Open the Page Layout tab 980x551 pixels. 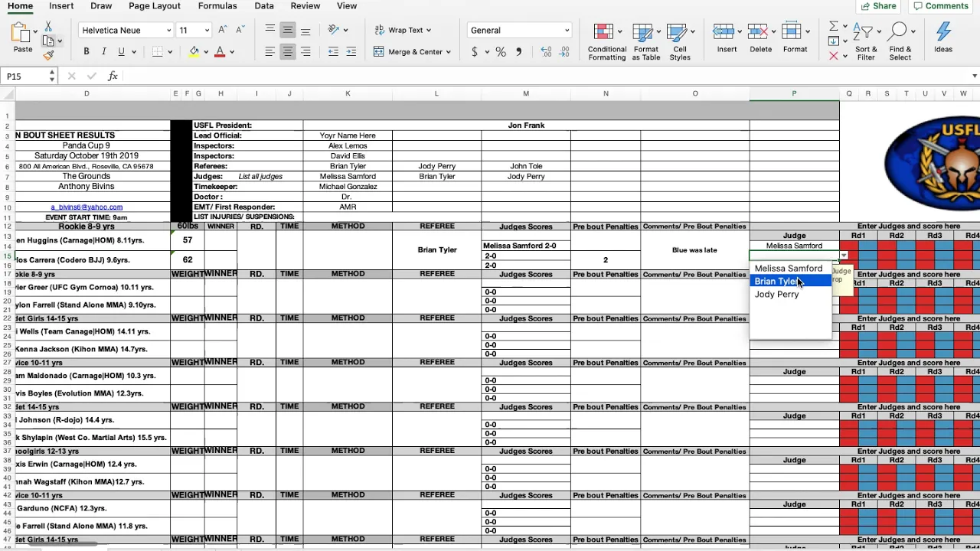[x=155, y=6]
